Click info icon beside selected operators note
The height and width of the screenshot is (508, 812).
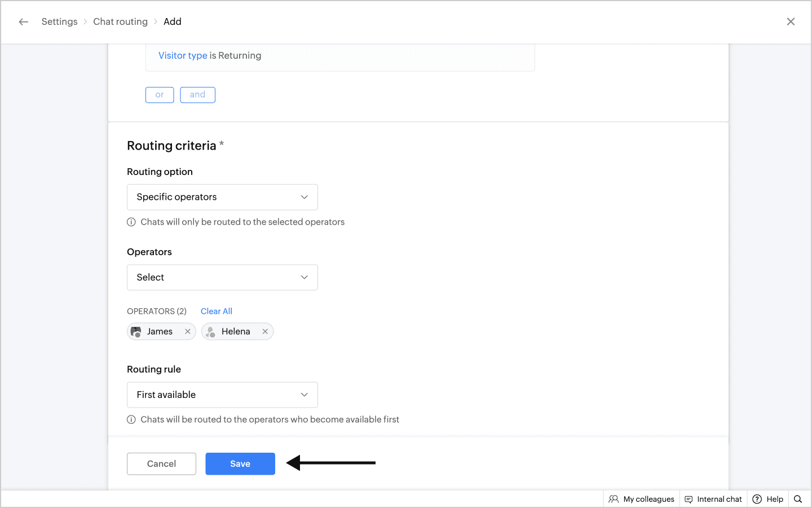point(131,222)
